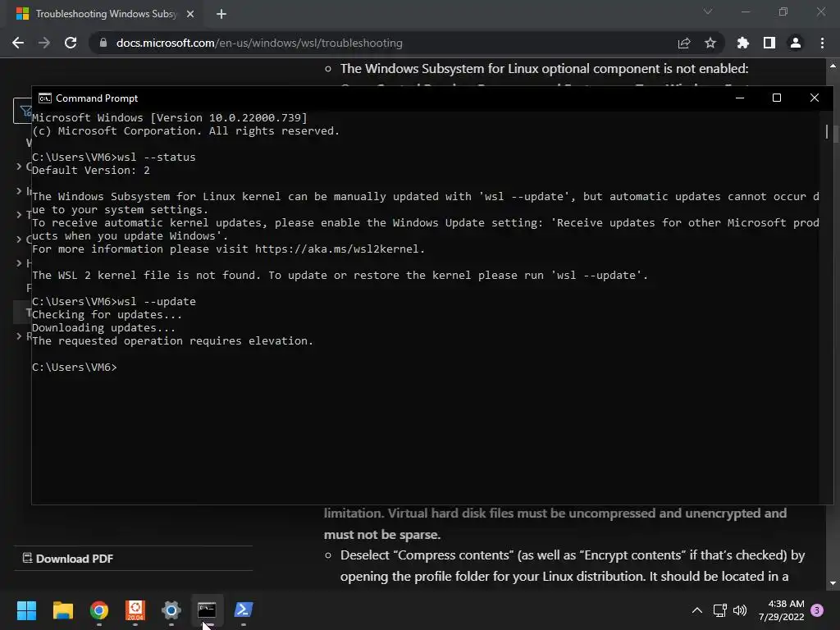The height and width of the screenshot is (630, 840).
Task: Click the empty C:\Users\VM6> prompt line
Action: coord(75,367)
